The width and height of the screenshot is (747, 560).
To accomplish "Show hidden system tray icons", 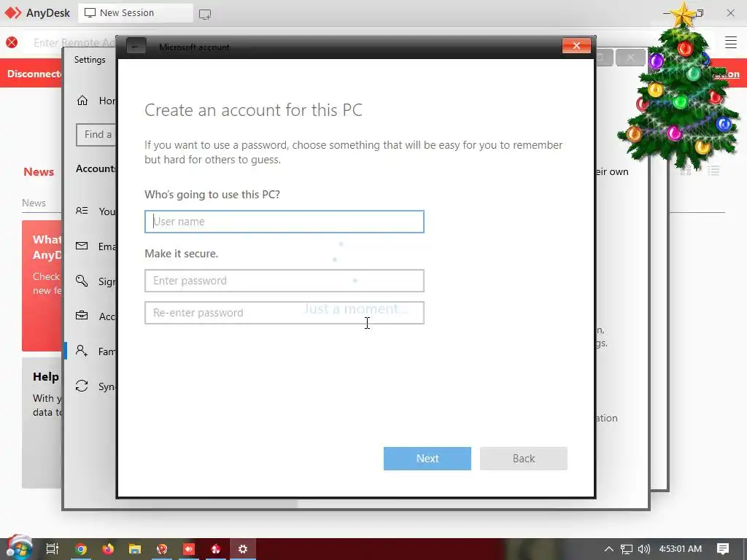I will click(608, 549).
